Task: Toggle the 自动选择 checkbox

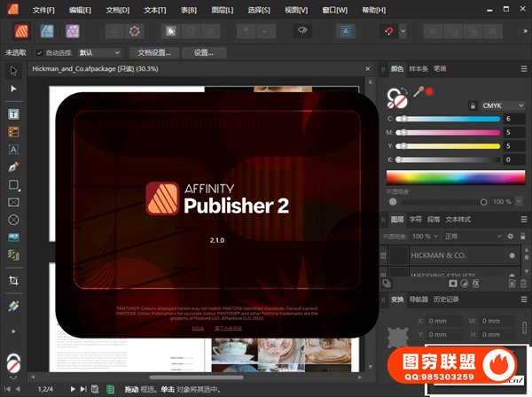Action: (x=39, y=53)
